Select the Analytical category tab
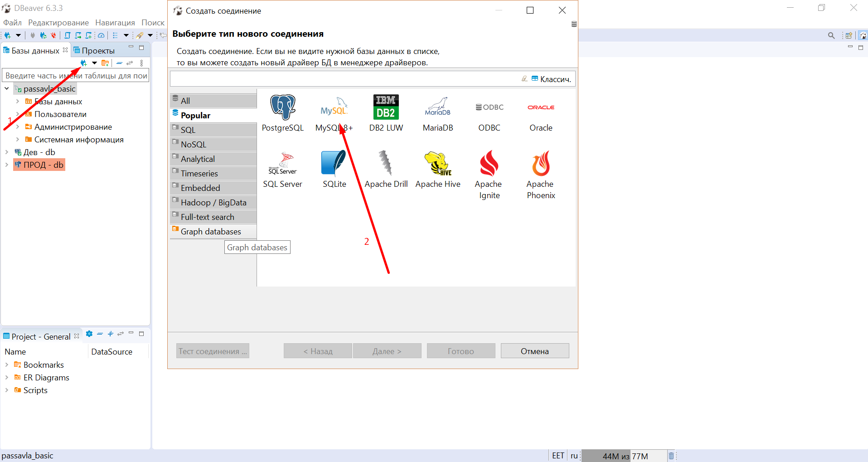 pyautogui.click(x=213, y=159)
